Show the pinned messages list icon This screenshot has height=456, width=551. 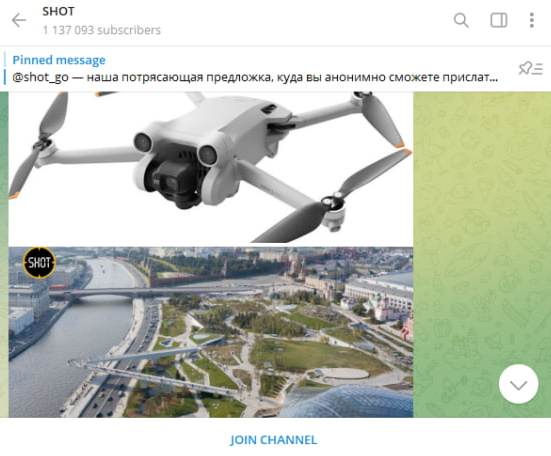tap(531, 68)
